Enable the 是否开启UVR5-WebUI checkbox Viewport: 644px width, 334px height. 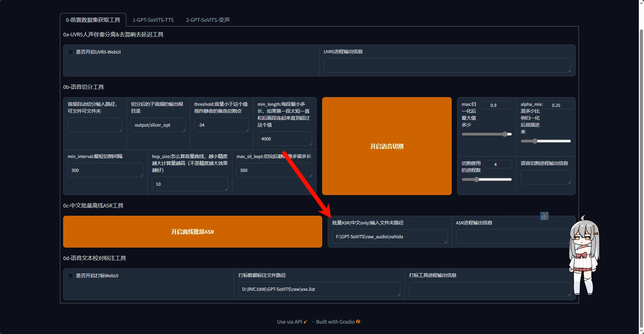click(x=70, y=52)
